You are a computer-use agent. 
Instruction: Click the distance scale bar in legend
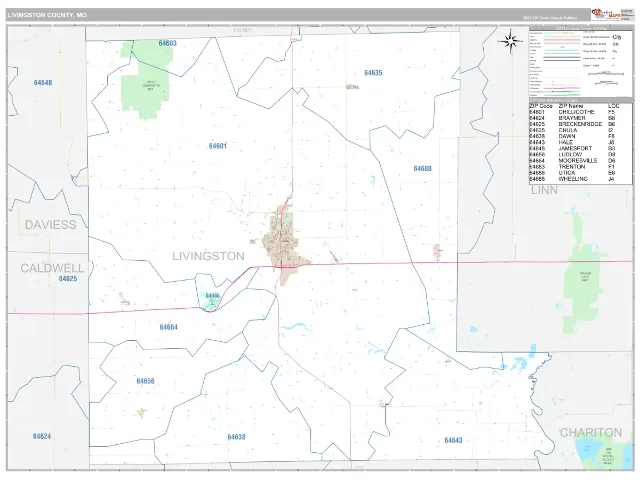(x=606, y=74)
